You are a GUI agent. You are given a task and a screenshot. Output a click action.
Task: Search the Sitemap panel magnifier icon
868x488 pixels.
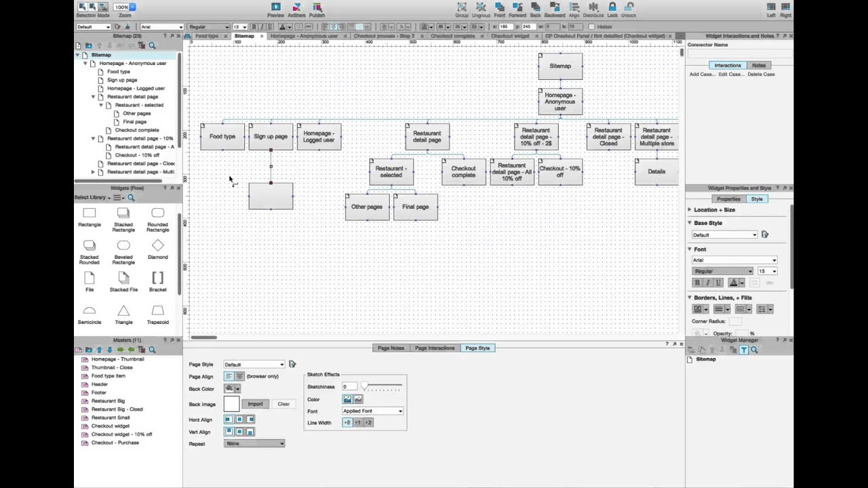152,45
